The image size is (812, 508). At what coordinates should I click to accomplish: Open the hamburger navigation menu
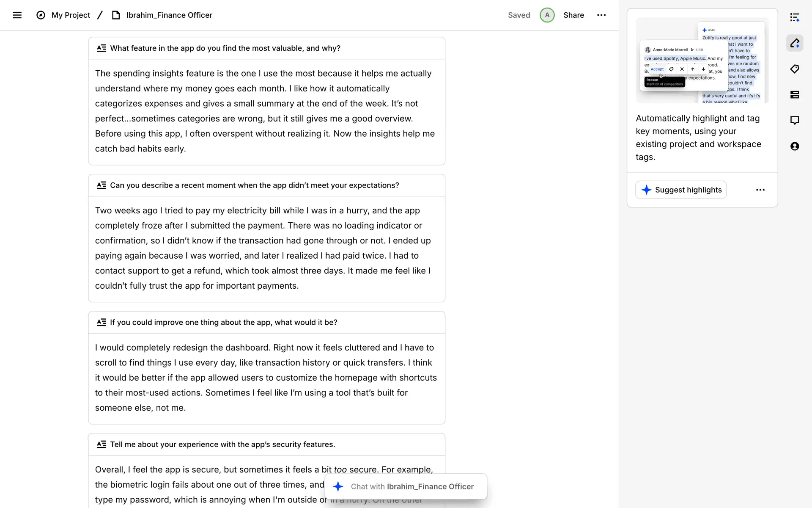(17, 15)
